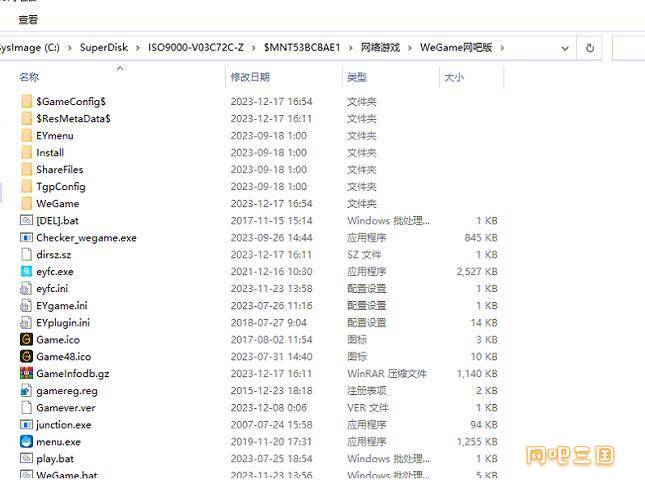
Task: Select the EYmenu folder icon
Action: (26, 135)
